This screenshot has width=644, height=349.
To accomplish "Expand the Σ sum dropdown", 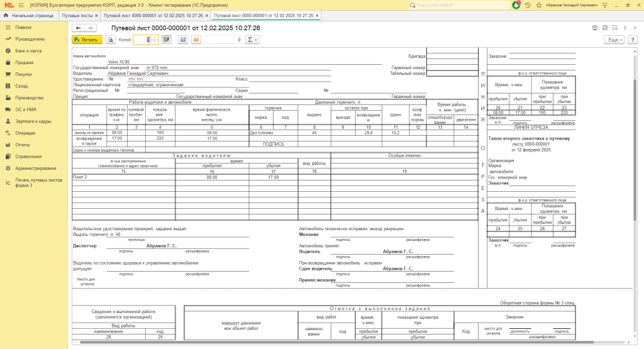I will click(252, 40).
